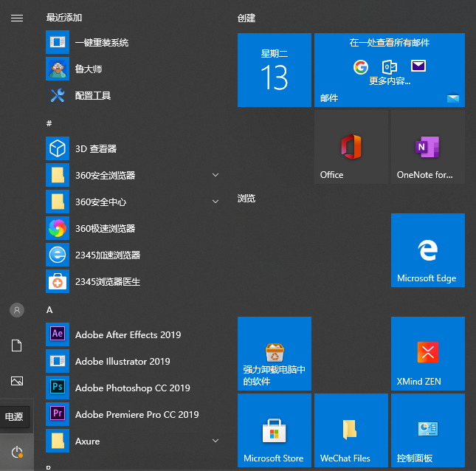Viewport: 476px width, 471px height.
Task: Open the Microsoft Store tile
Action: (274, 430)
